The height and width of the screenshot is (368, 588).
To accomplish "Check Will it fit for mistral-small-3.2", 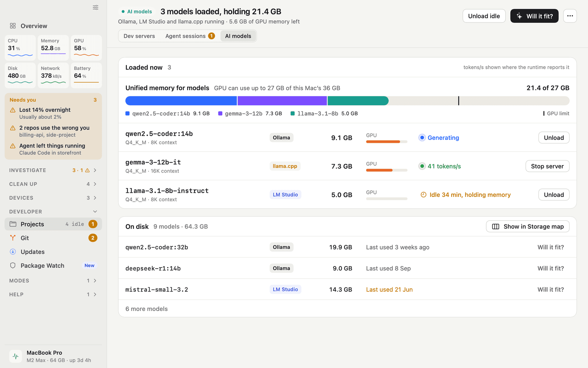I will pos(551,290).
